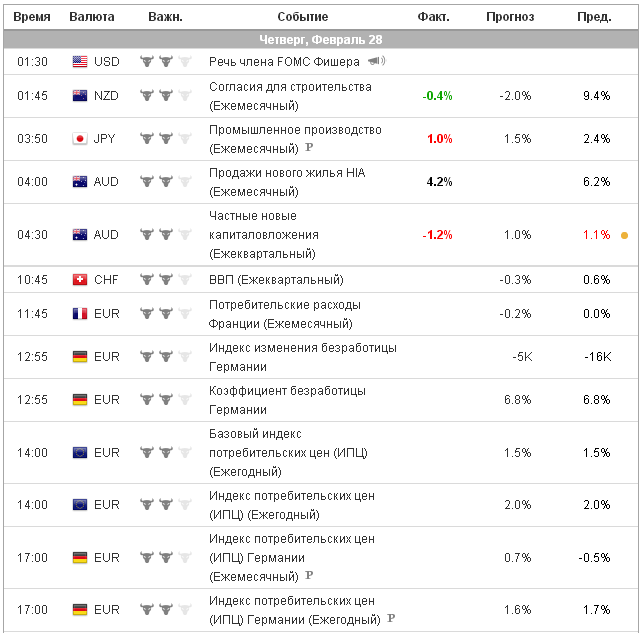Click the USD flag icon

point(80,62)
